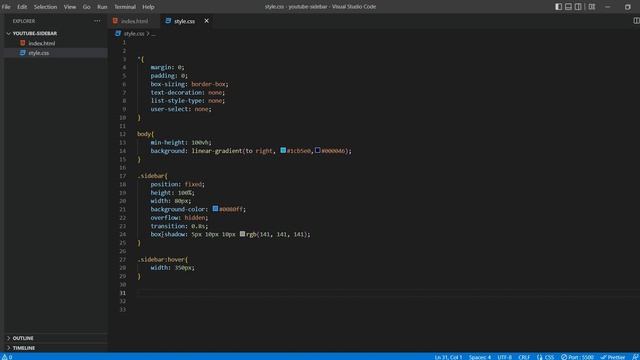Click Ln 31, Col 1 cursor position
This screenshot has width=640, height=360.
(x=448, y=357)
